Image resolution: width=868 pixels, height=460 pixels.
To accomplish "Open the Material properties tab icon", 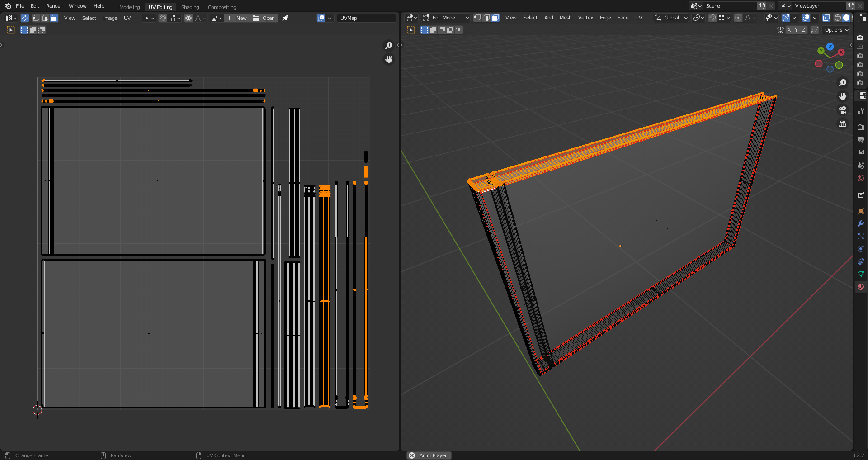I will click(860, 287).
